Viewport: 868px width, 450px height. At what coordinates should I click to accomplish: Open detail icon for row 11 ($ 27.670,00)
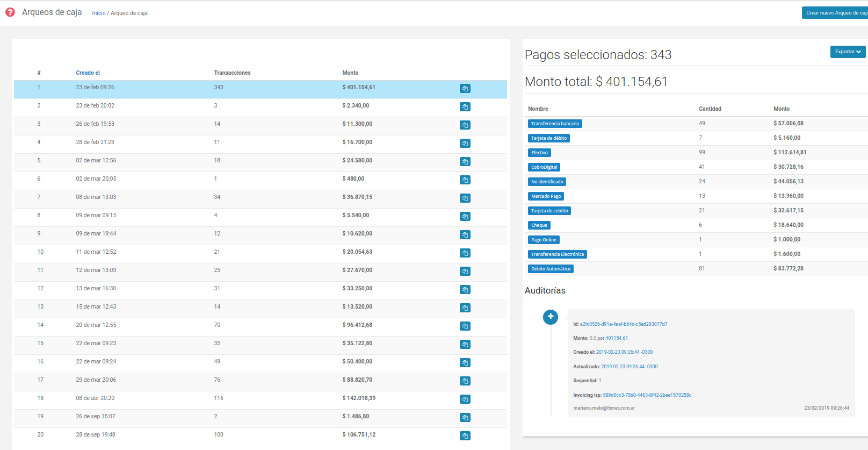[x=465, y=272]
